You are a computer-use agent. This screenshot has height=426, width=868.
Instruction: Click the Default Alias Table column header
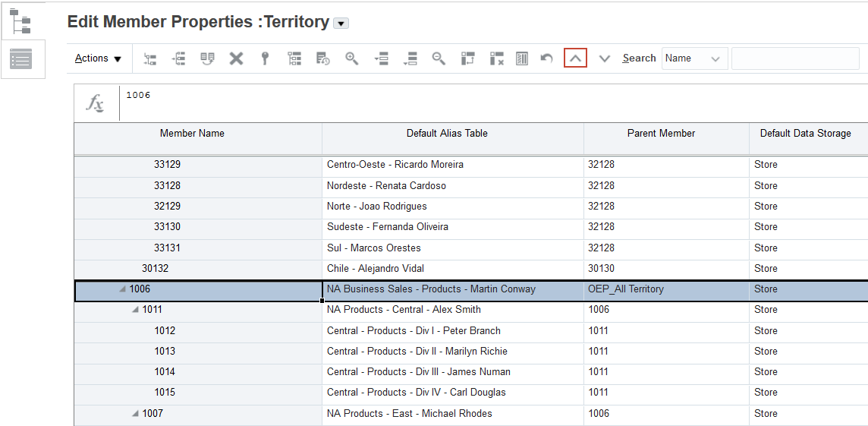447,134
